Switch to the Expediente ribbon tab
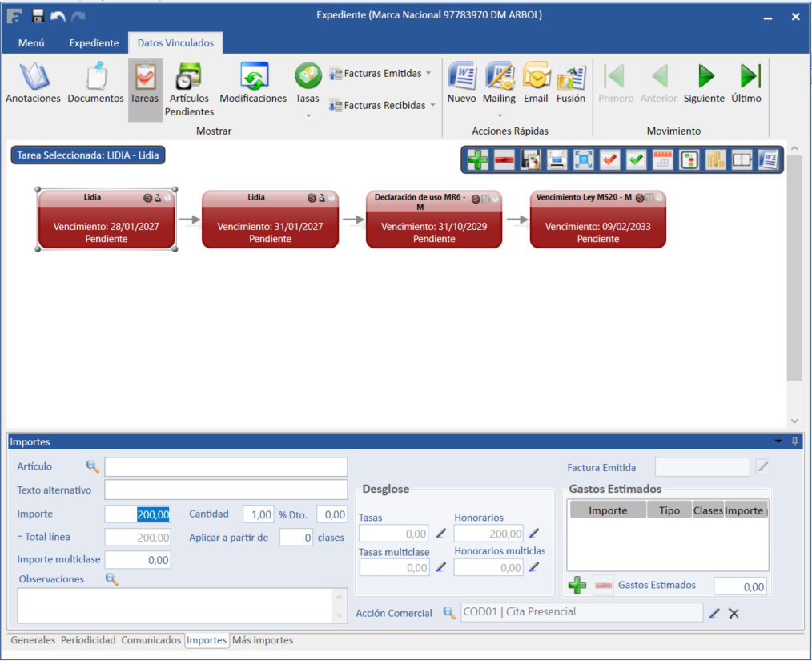Image resolution: width=812 pixels, height=661 pixels. [x=94, y=43]
